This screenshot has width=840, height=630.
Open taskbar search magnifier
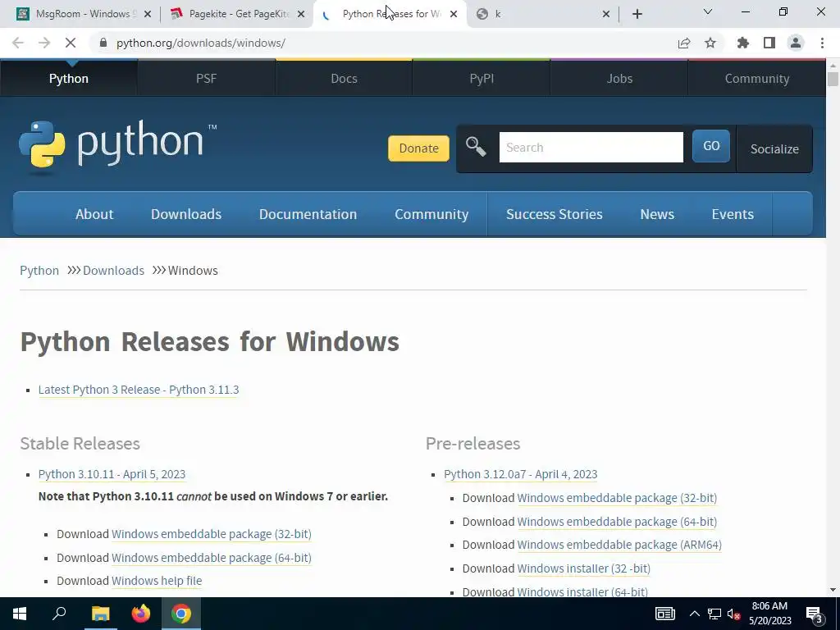coord(59,614)
